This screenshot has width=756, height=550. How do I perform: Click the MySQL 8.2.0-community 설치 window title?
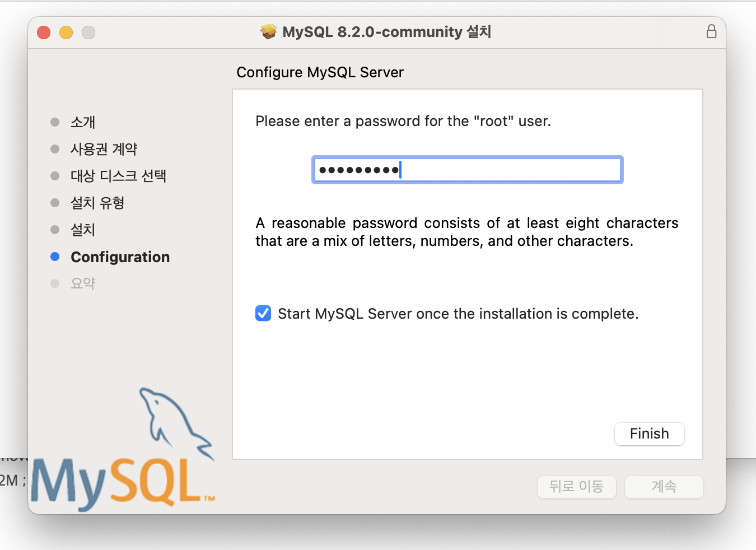click(386, 32)
